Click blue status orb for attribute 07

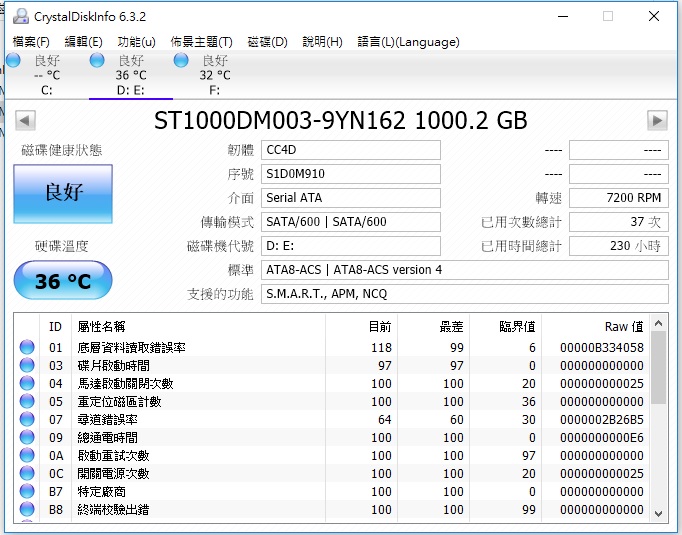(27, 419)
